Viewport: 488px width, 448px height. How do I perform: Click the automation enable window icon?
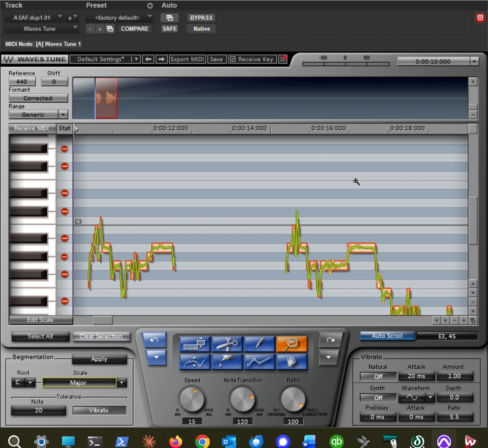170,18
